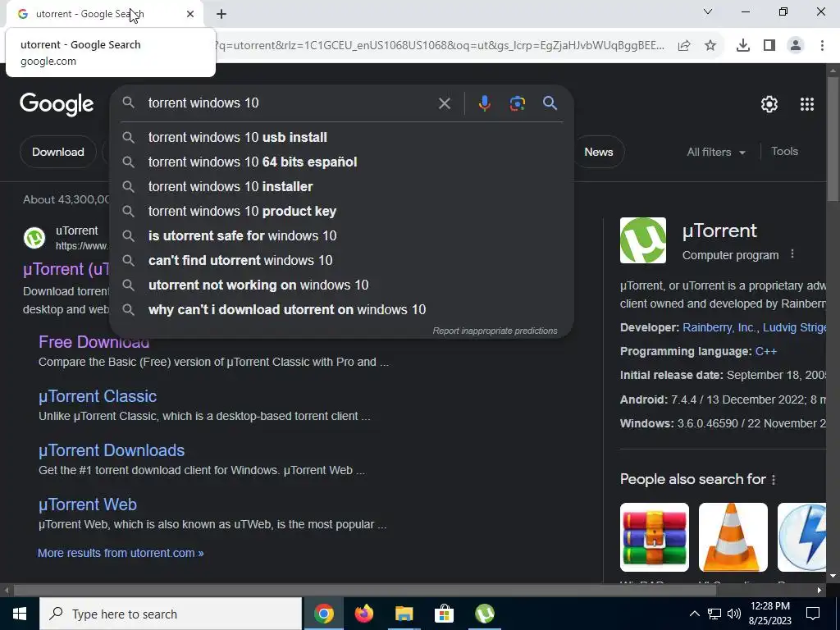Expand the All filters dropdown
Viewport: 840px width, 630px height.
715,152
